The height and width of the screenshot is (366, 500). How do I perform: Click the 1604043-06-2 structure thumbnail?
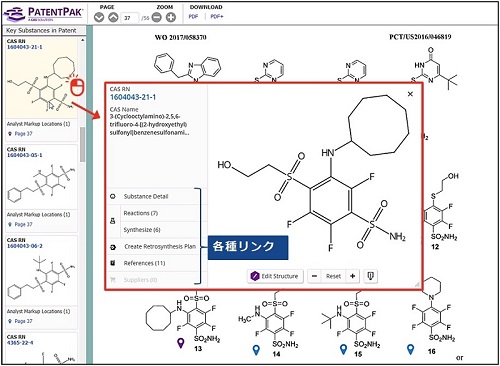tap(42, 277)
